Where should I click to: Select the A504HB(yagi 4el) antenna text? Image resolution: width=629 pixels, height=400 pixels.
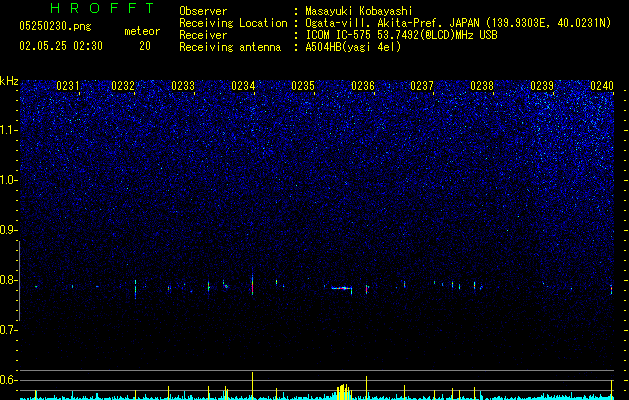353,47
